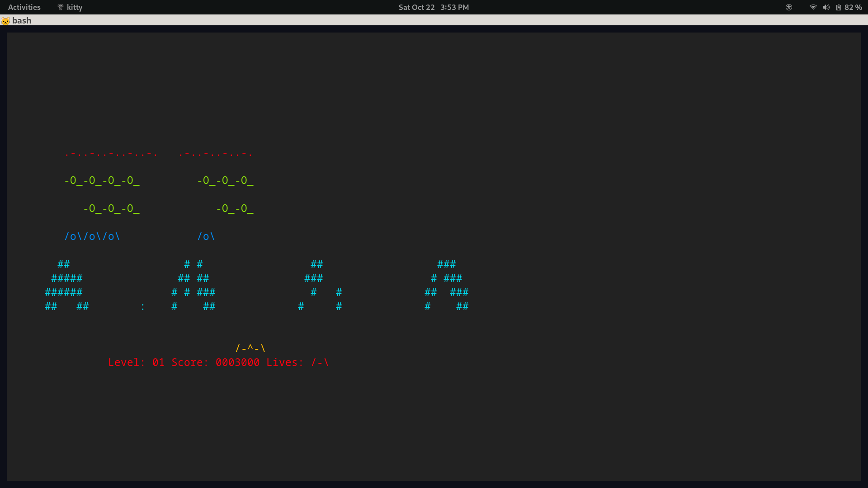Click the kitty terminal icon in the top bar

pyautogui.click(x=60, y=7)
